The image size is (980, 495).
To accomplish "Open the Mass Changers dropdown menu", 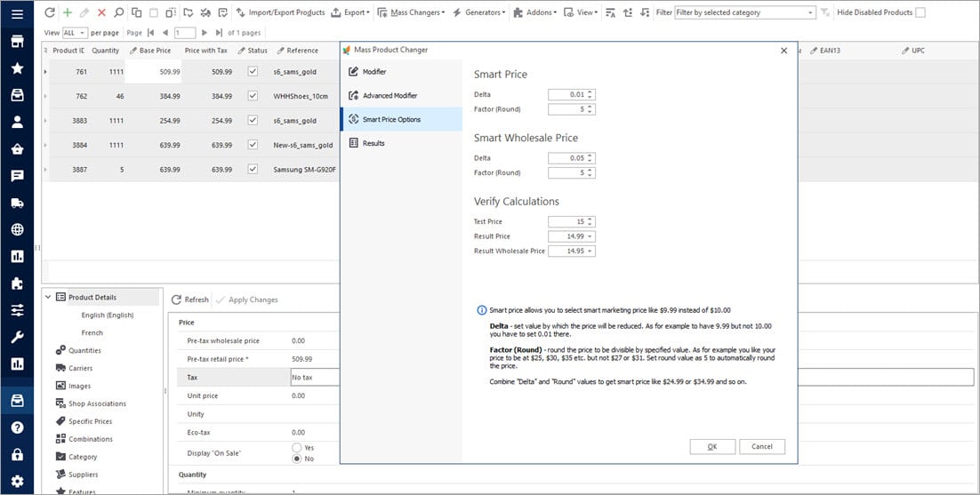I will point(411,12).
